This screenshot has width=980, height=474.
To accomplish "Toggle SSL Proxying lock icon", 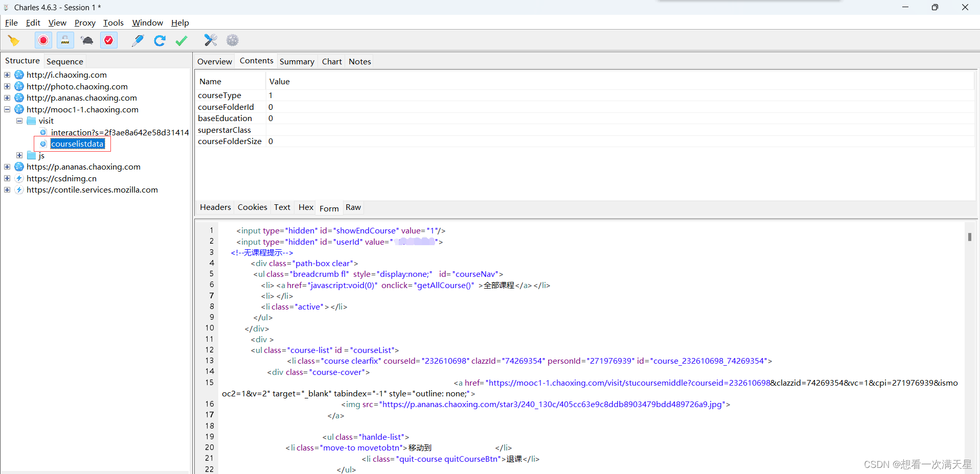I will click(65, 40).
